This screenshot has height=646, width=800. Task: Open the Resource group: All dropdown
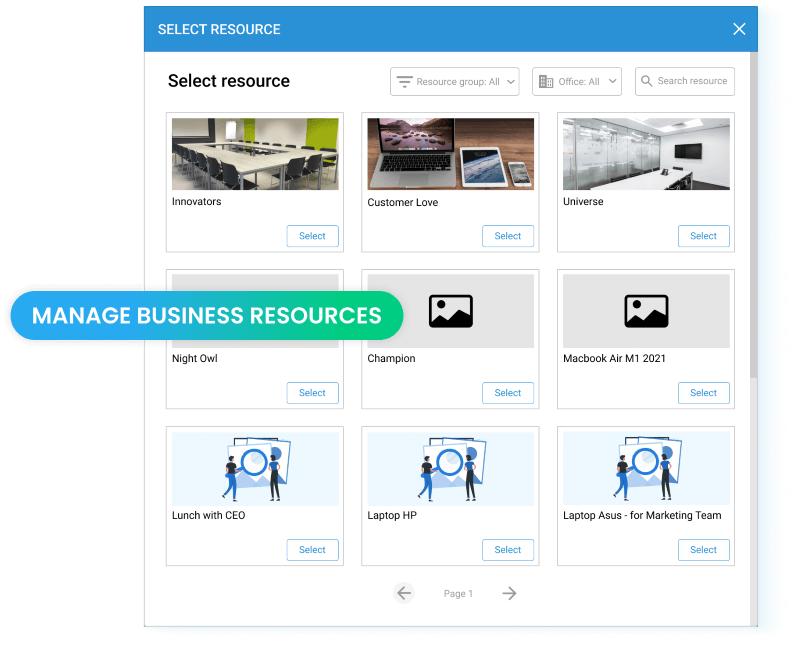(x=455, y=81)
